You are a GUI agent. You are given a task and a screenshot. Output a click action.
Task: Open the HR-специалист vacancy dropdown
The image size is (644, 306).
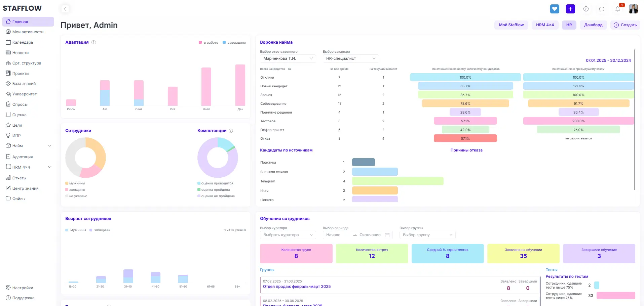click(350, 58)
